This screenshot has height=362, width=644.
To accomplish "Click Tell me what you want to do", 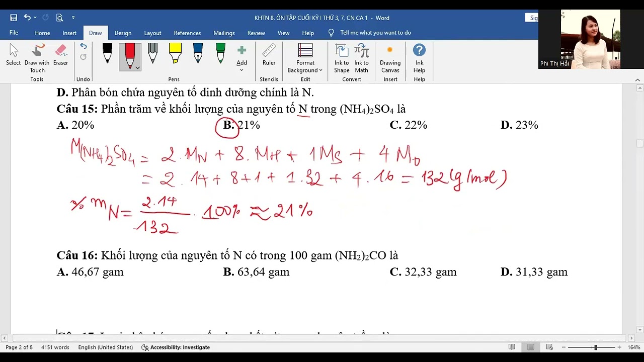I will [375, 33].
